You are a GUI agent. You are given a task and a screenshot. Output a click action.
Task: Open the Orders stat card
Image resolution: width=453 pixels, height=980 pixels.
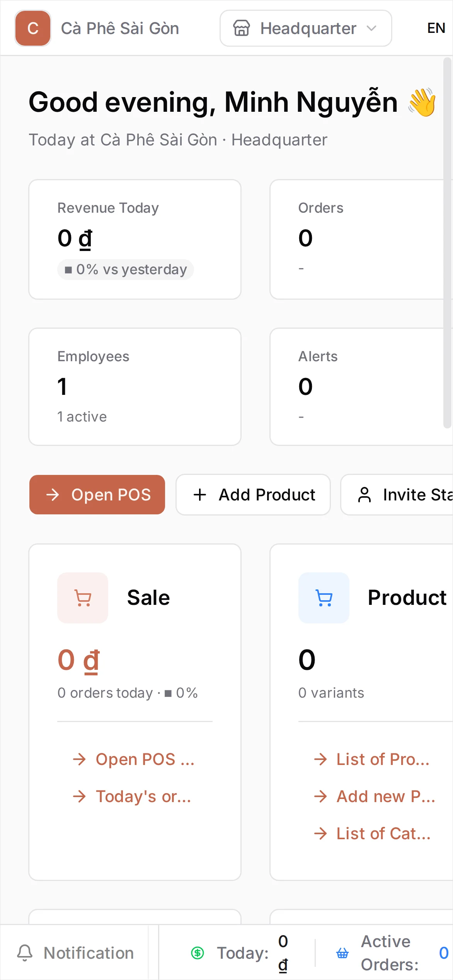pos(361,239)
